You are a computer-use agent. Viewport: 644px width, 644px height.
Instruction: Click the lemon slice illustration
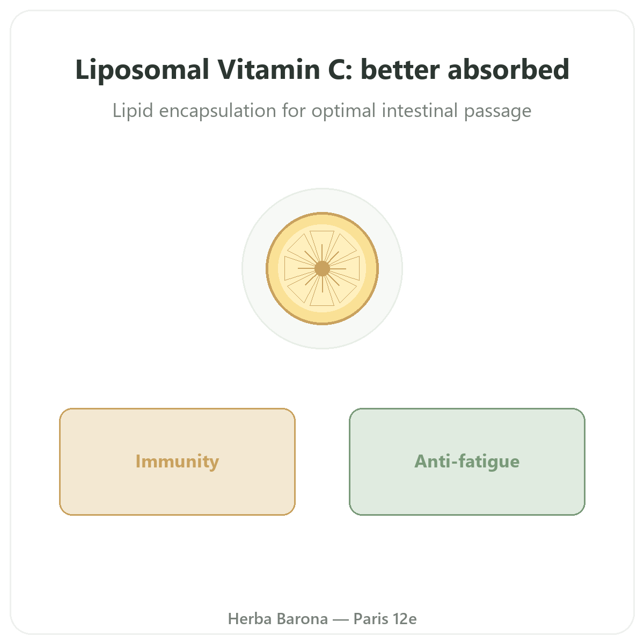pos(322,268)
